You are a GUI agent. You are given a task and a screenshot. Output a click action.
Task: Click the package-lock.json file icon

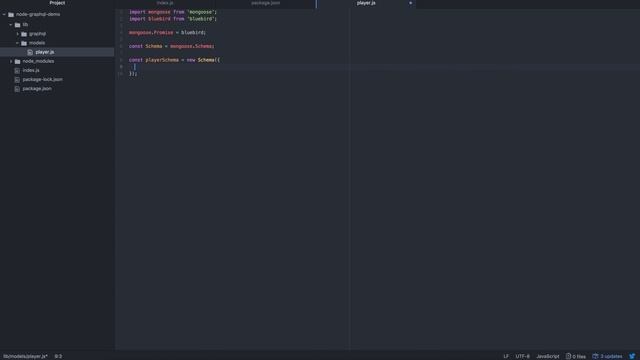pyautogui.click(x=17, y=80)
